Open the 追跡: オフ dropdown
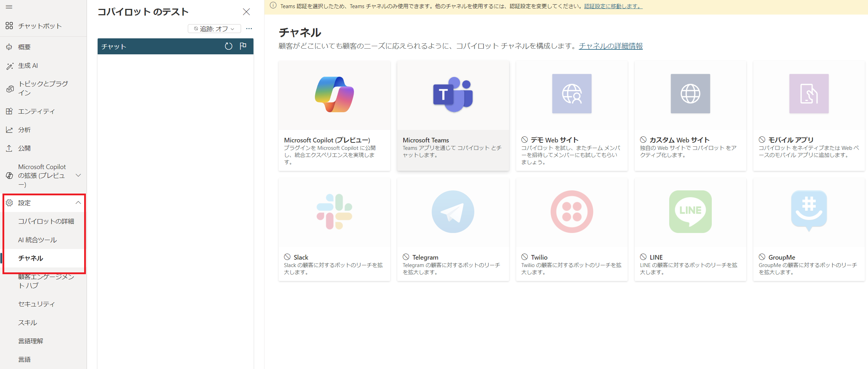 (214, 29)
